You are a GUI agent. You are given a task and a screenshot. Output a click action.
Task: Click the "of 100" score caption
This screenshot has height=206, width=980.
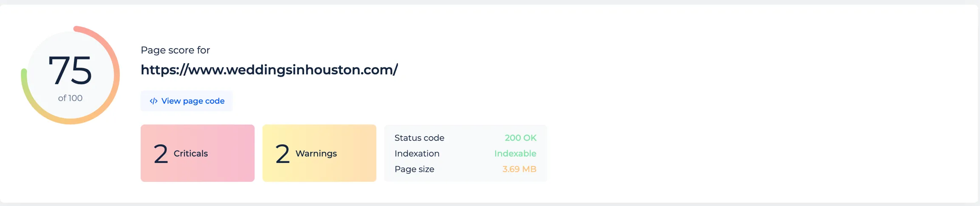point(70,98)
